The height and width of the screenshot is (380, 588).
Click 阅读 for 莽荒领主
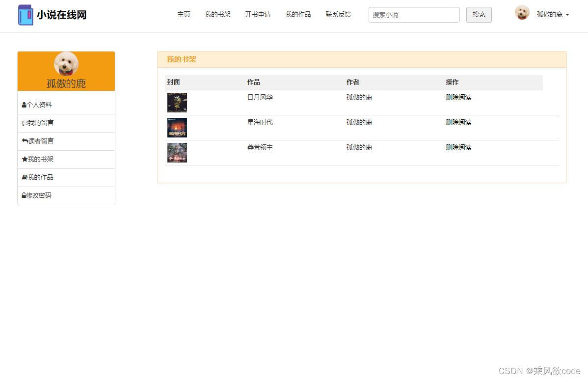465,148
